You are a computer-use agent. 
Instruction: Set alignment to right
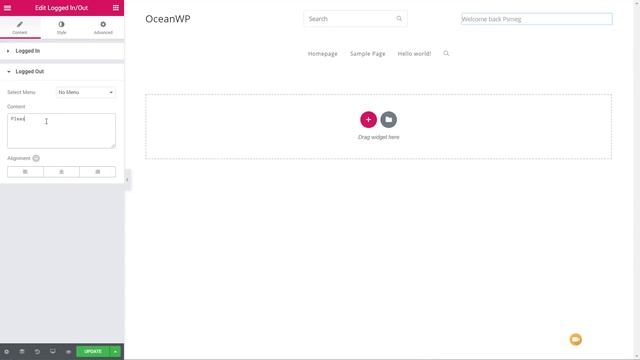click(98, 172)
